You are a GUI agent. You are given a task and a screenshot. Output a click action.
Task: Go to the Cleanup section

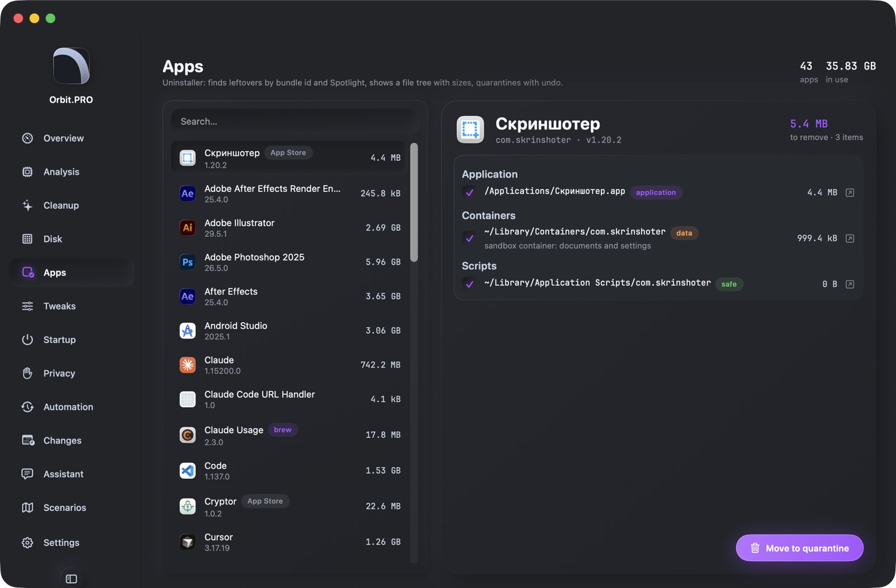coord(71,206)
